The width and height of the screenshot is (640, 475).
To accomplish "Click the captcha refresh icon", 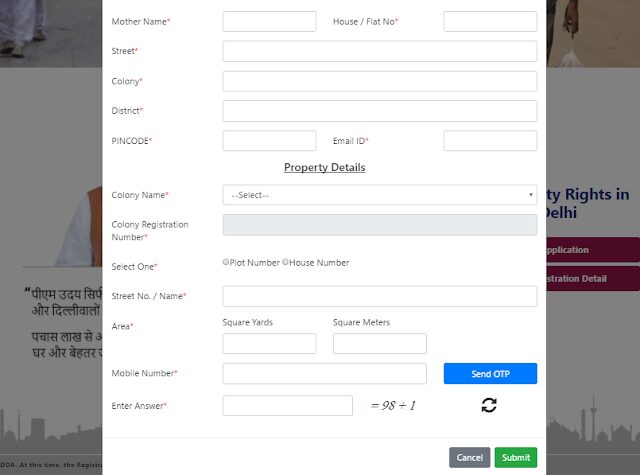I will point(489,405).
